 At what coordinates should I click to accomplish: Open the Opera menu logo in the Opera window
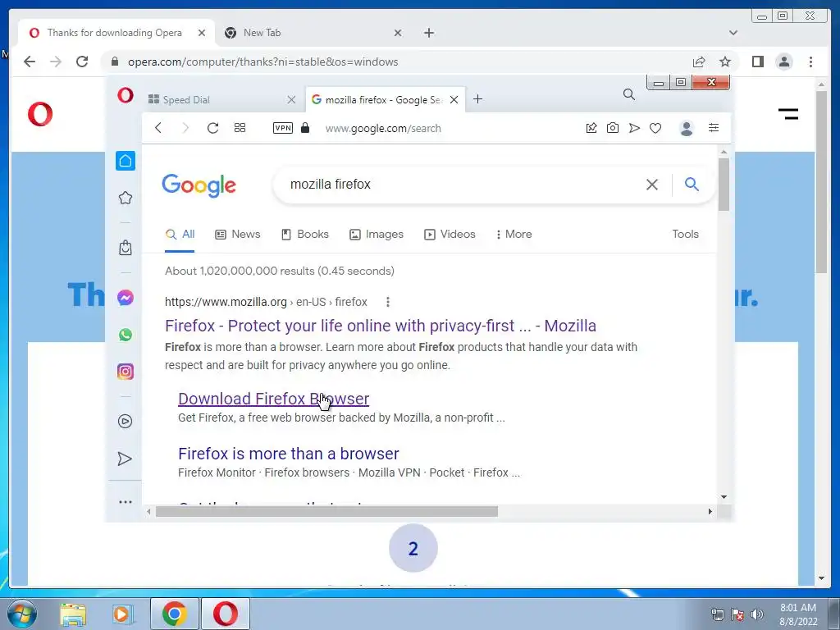point(126,95)
